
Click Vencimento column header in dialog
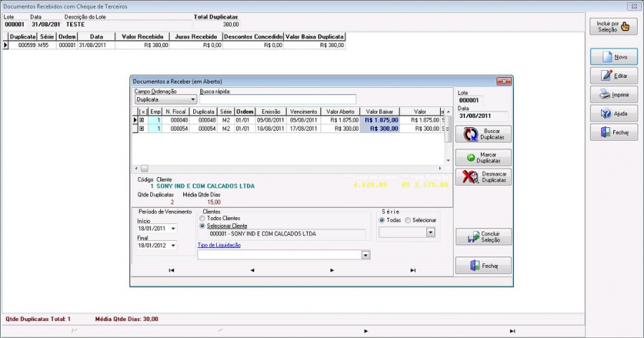pyautogui.click(x=304, y=111)
